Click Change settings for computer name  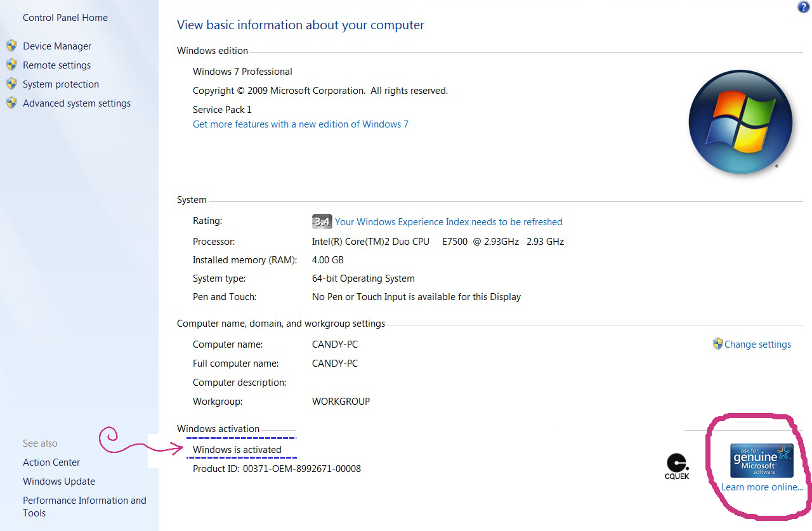pyautogui.click(x=757, y=344)
